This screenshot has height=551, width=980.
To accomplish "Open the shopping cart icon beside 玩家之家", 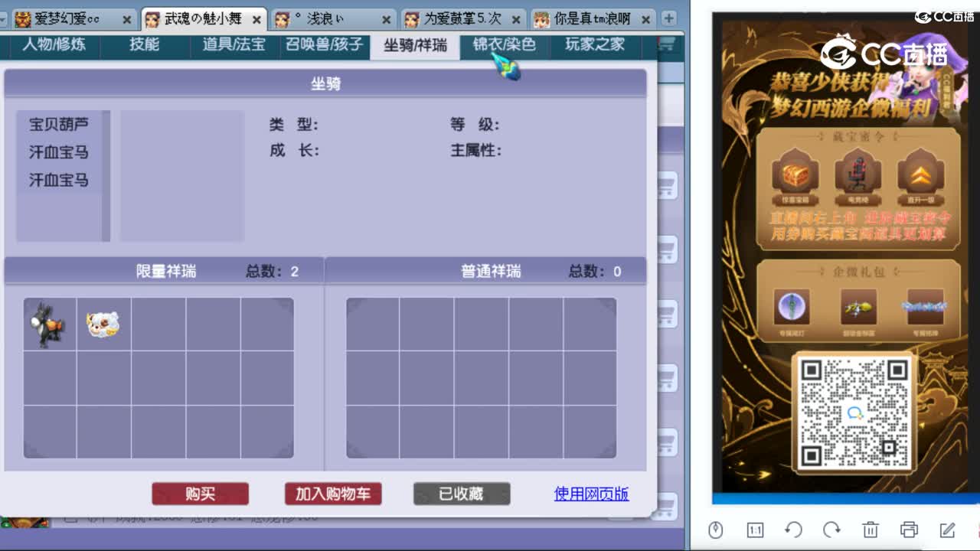I will click(x=668, y=44).
